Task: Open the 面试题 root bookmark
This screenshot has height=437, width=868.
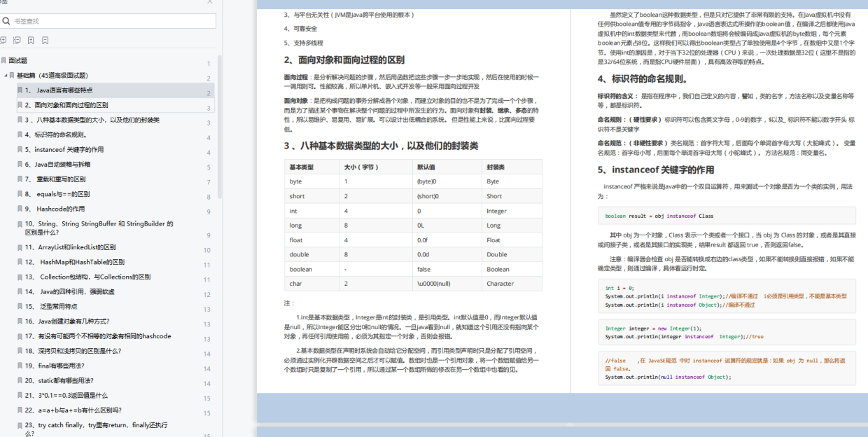Action: [x=18, y=61]
